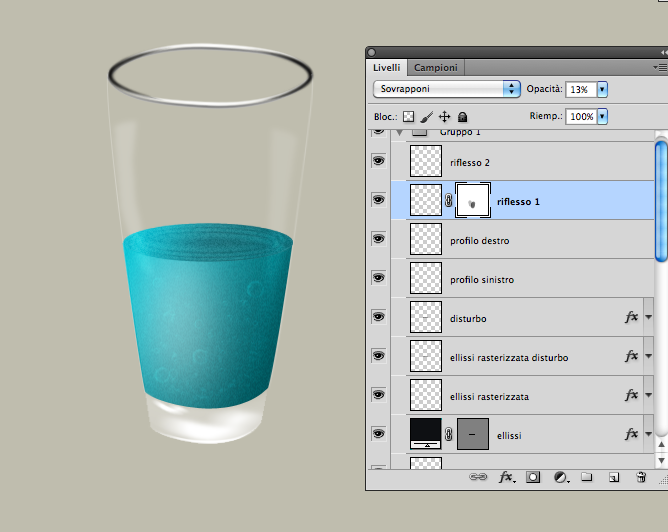Select the riflesso 1 layer mask thumbnail
Image resolution: width=668 pixels, height=532 pixels.
click(473, 200)
